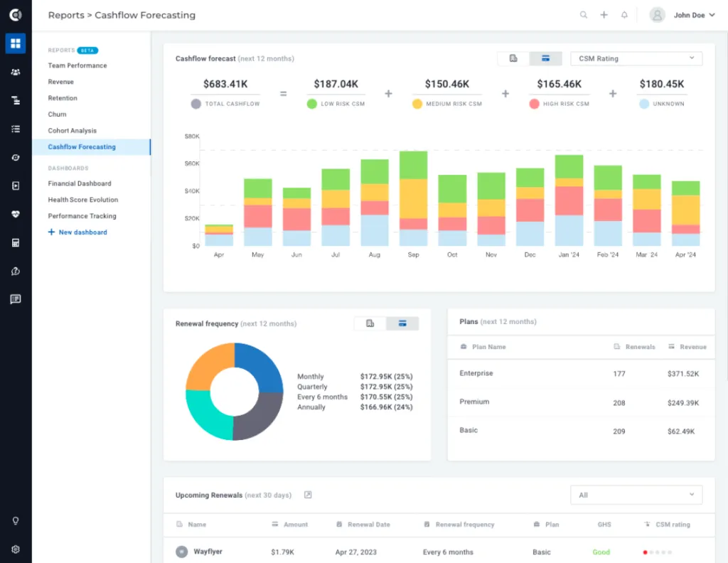The width and height of the screenshot is (728, 563).
Task: Click the app logo in the dark sidebar
Action: (x=16, y=15)
